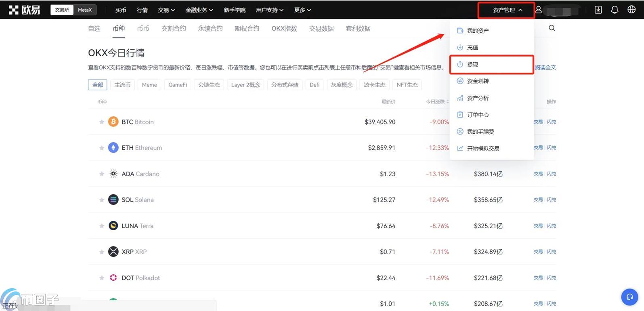Click the $39,405.90 BTC price

(x=380, y=122)
